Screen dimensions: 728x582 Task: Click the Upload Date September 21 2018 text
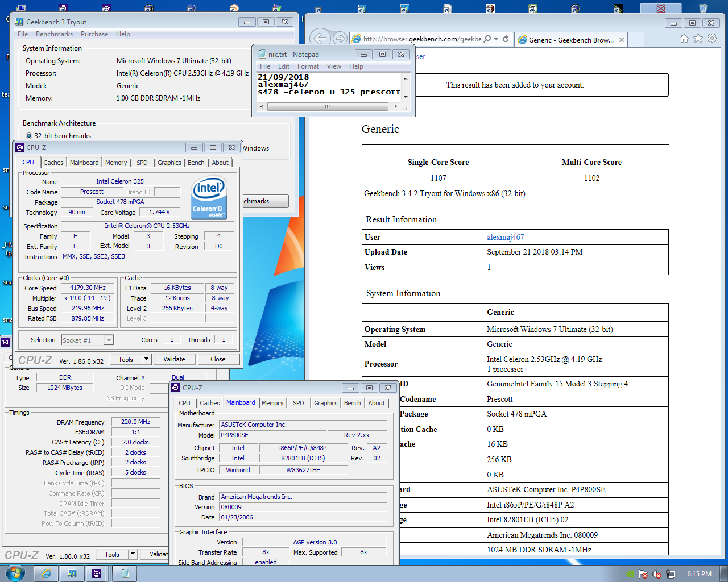pyautogui.click(x=535, y=252)
